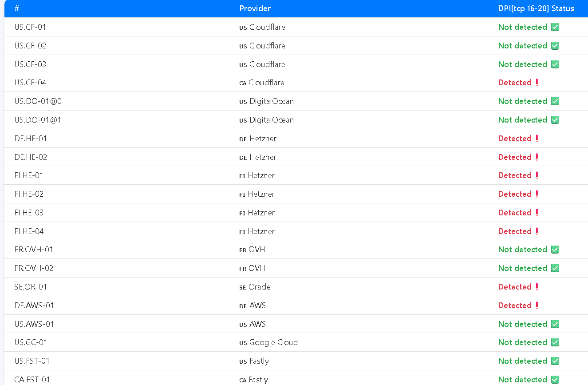Select the 'FI.HE-03' identifier
The image size is (588, 385).
[x=29, y=213]
